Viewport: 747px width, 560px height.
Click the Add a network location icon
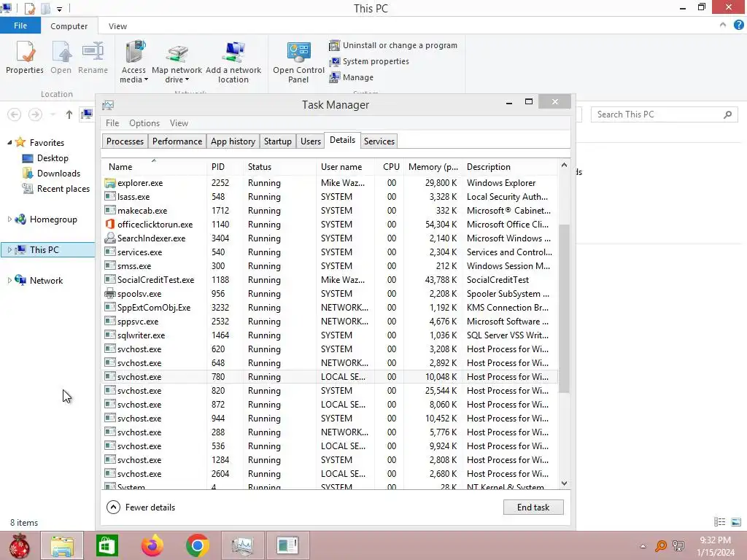[233, 52]
